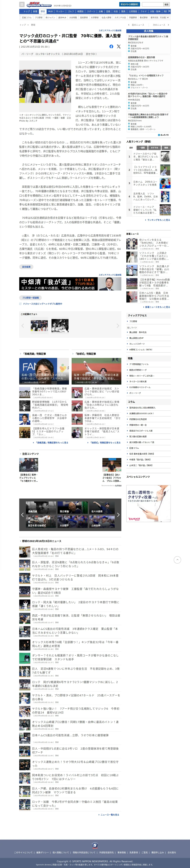The image size is (190, 868).
Task: Show previous photo in article gallery
Action: tap(23, 326)
